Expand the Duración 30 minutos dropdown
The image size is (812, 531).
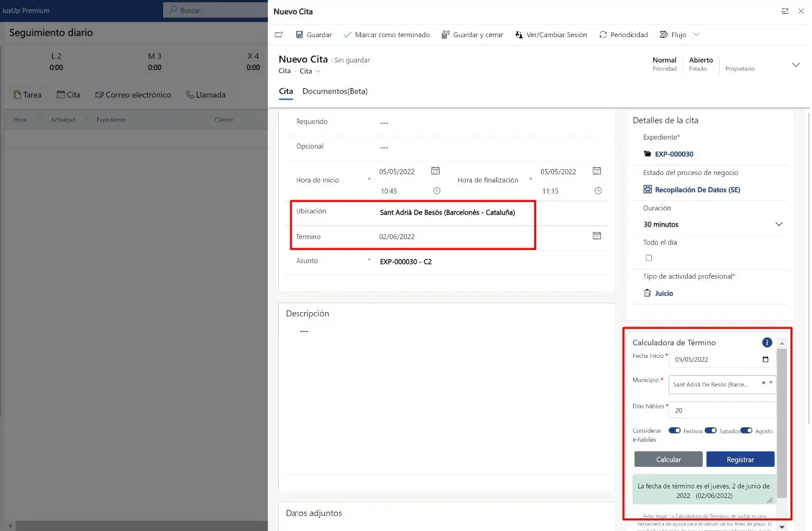coord(778,224)
